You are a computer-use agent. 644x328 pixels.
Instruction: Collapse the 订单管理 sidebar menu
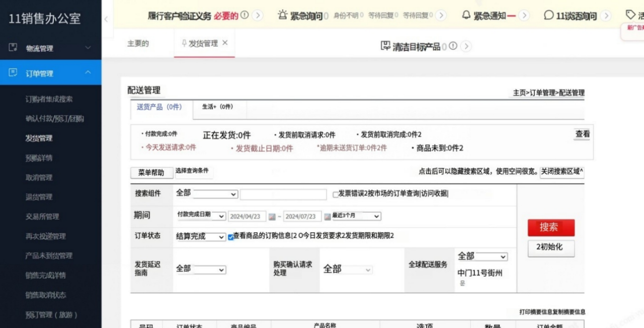click(x=88, y=73)
